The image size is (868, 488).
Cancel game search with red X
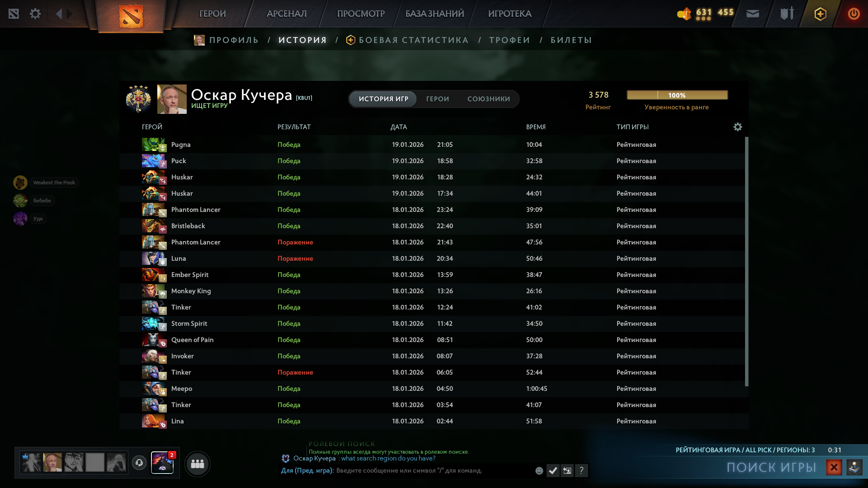834,467
